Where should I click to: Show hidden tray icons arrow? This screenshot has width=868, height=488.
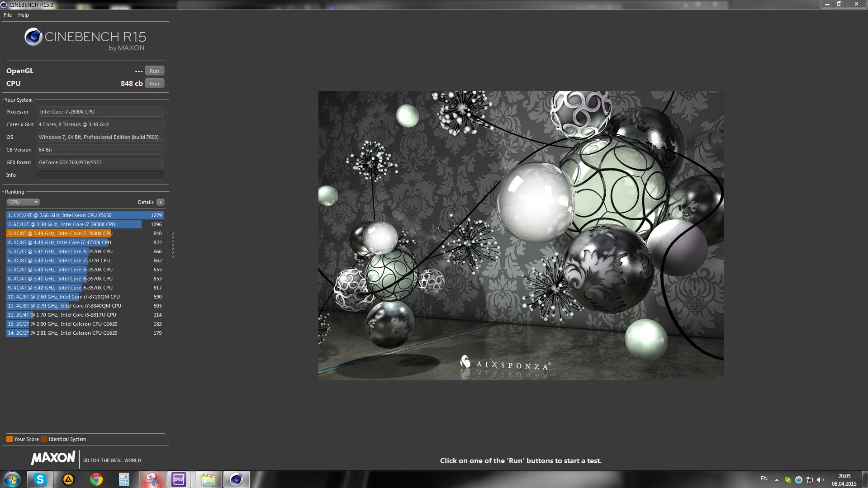click(777, 480)
